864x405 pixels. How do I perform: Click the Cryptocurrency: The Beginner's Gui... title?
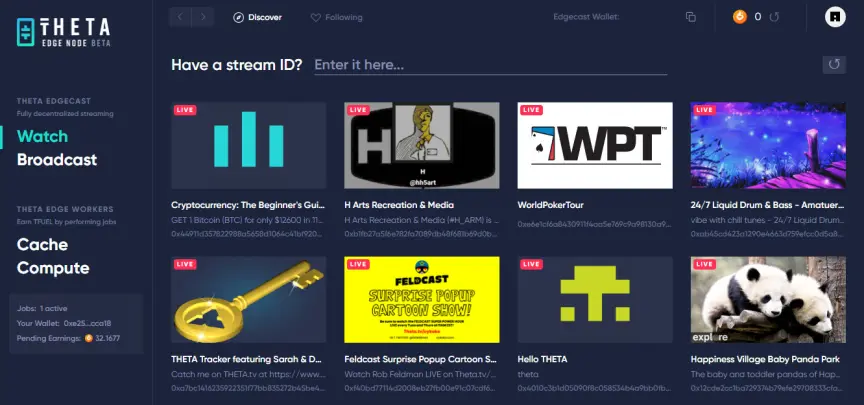coord(249,205)
